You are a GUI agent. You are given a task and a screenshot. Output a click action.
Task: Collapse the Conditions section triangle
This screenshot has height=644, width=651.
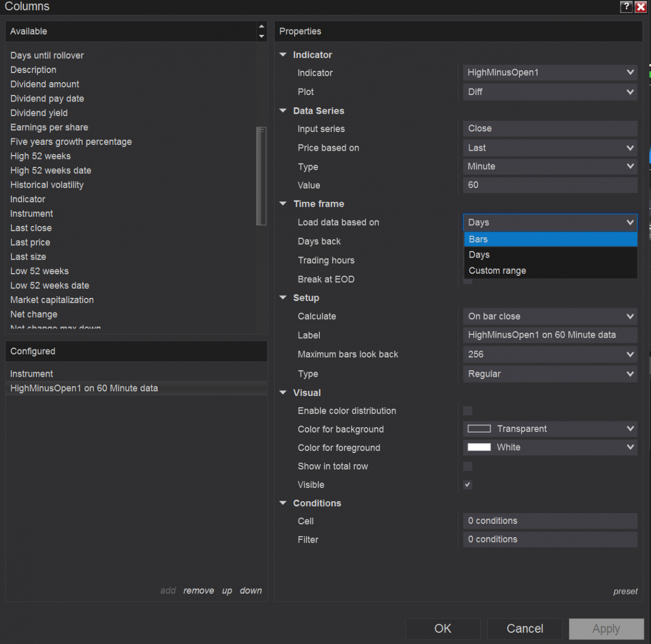coord(283,503)
